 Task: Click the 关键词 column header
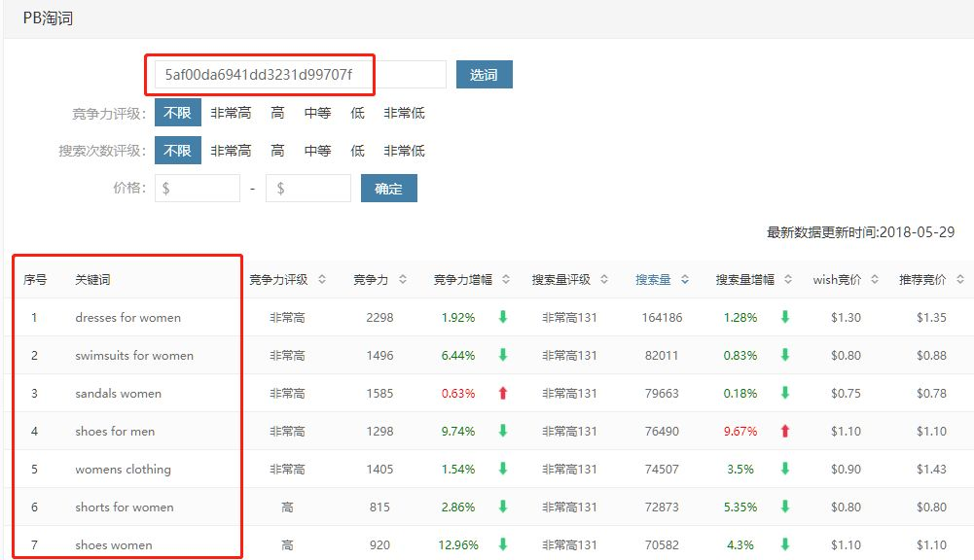pos(92,279)
